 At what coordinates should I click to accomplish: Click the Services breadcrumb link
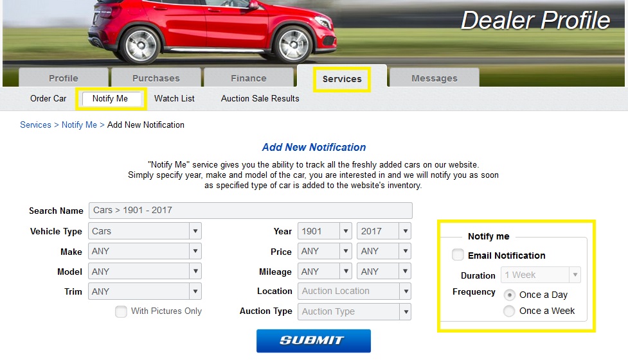(35, 125)
